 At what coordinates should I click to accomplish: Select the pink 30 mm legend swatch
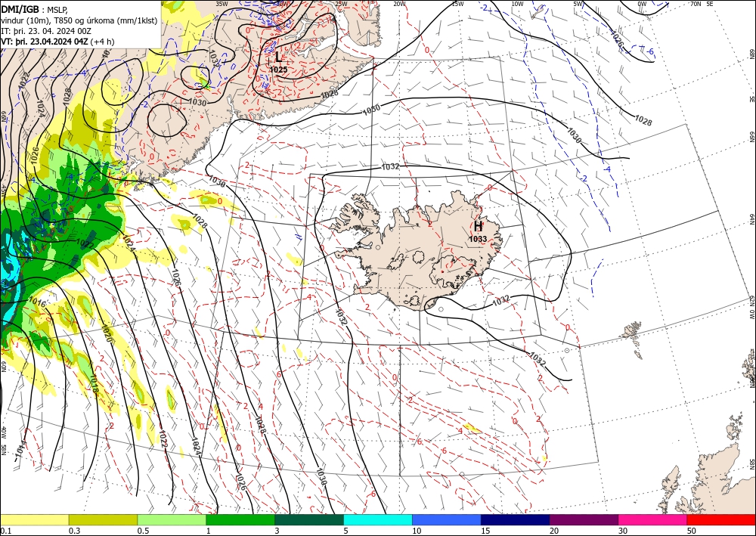point(653,519)
